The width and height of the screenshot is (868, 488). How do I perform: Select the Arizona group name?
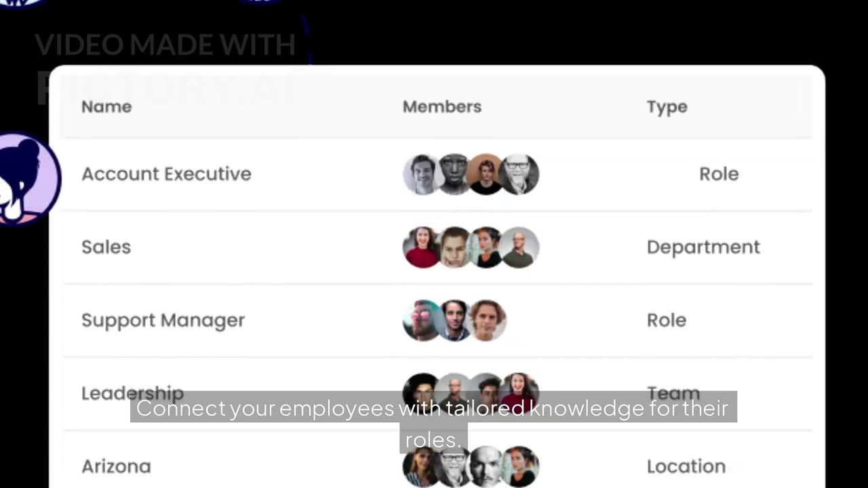point(116,466)
